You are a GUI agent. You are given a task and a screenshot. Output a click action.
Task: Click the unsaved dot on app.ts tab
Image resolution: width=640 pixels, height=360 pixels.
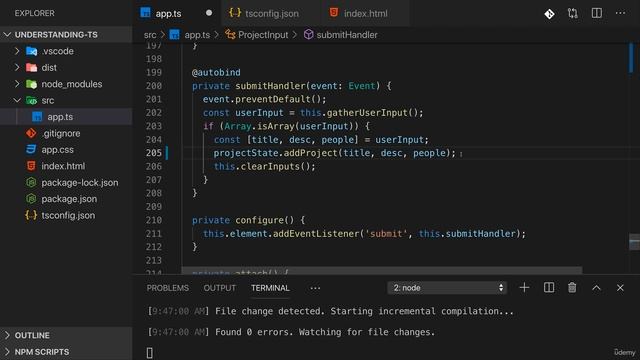pos(209,13)
